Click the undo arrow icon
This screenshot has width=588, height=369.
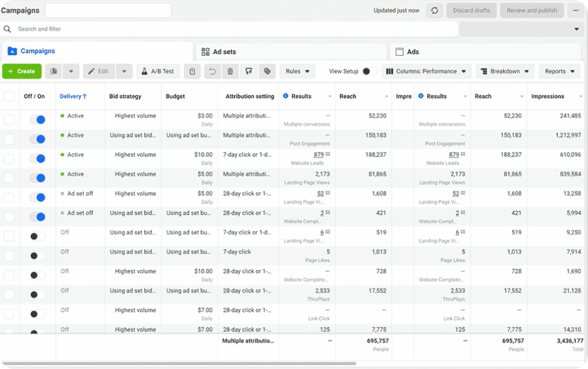point(213,72)
